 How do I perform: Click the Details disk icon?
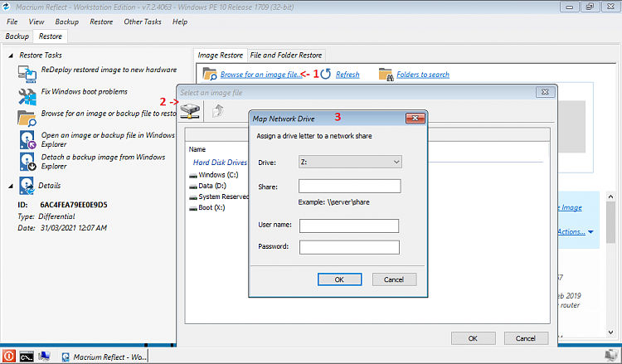point(27,186)
